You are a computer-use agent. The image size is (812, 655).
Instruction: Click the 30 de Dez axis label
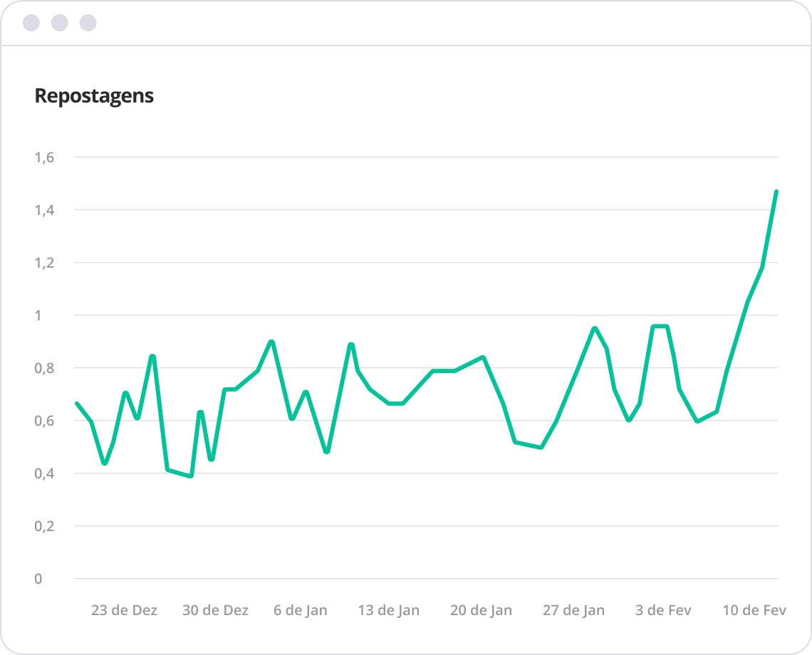tap(215, 610)
